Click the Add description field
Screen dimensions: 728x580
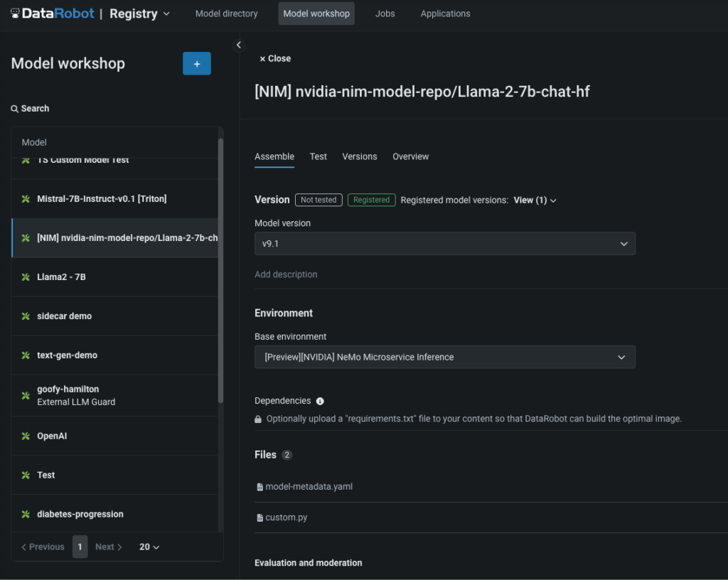(x=286, y=274)
